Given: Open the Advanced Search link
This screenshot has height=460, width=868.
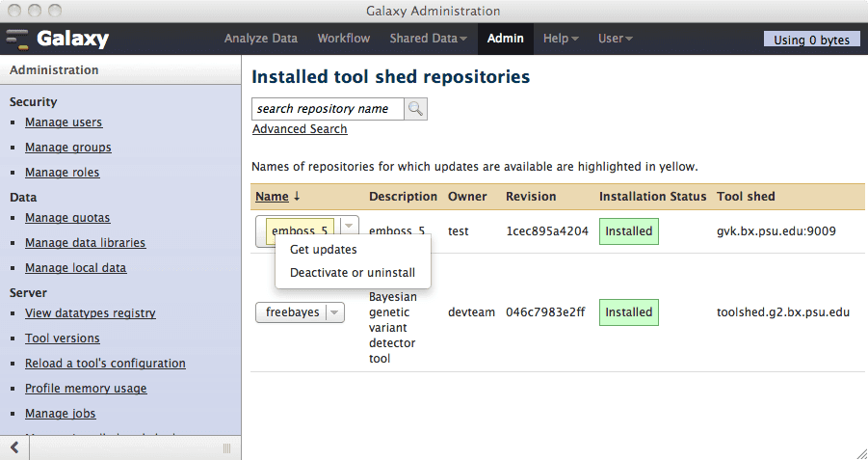Looking at the screenshot, I should (300, 129).
